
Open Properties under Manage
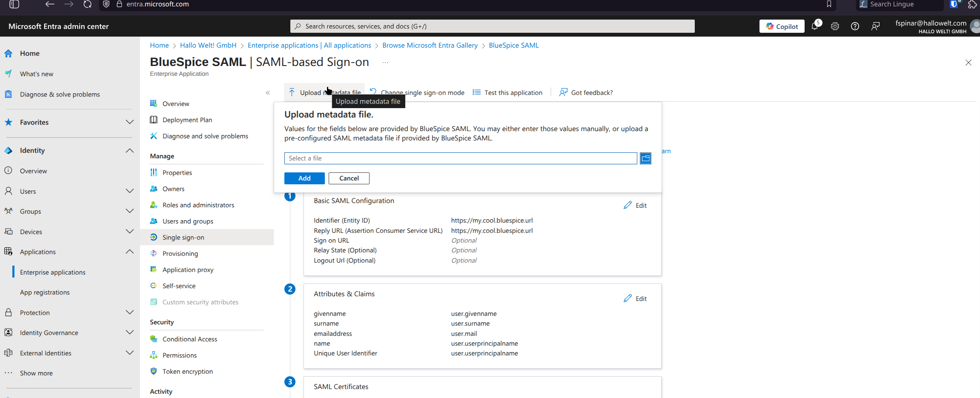(177, 173)
